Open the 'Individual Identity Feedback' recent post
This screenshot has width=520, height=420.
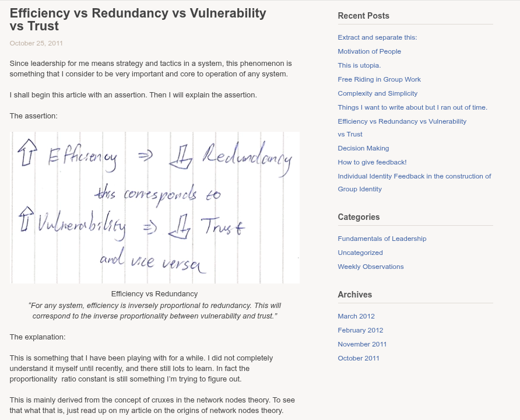(414, 176)
